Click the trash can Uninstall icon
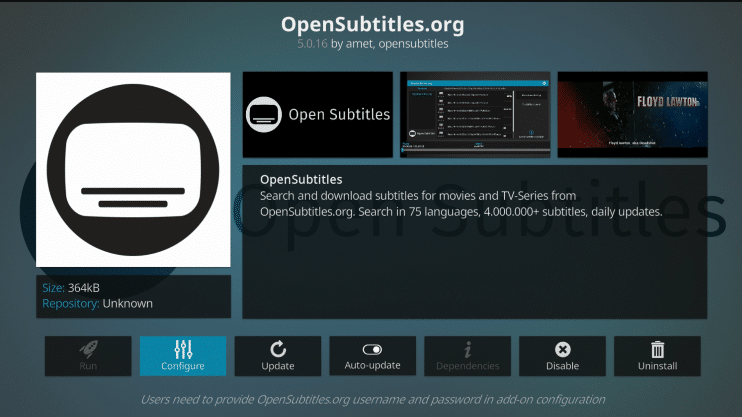742x417 pixels. pos(657,349)
